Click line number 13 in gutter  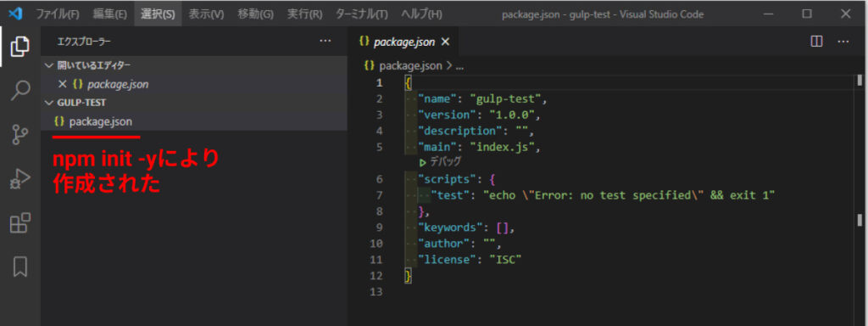(x=376, y=292)
